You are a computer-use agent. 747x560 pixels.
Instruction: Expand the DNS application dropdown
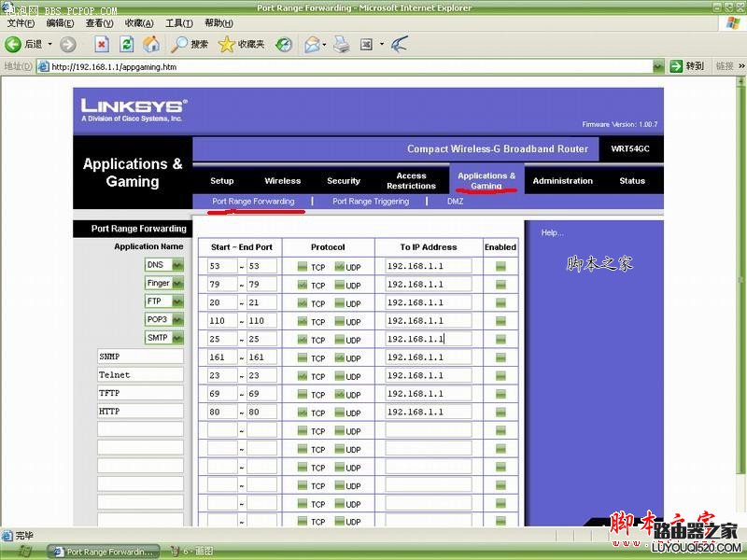(177, 265)
